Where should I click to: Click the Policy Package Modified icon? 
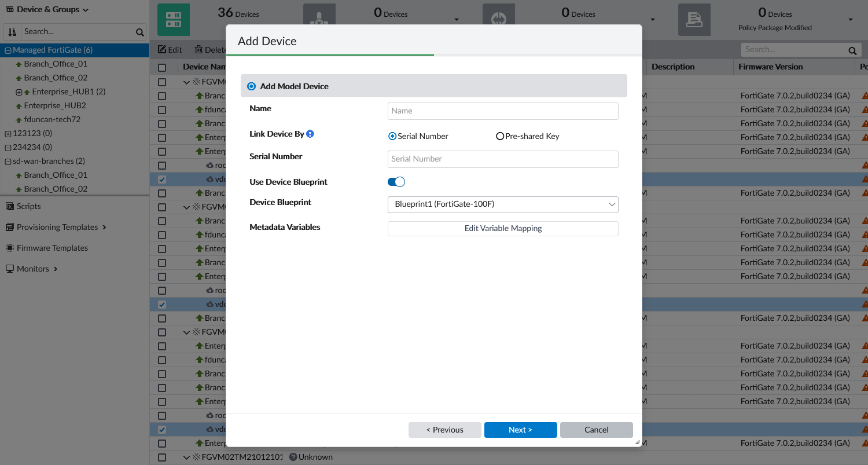pos(694,20)
